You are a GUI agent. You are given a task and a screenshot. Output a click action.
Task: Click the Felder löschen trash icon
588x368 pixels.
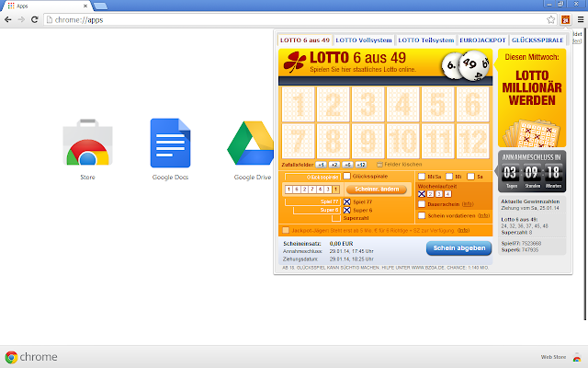tap(379, 165)
